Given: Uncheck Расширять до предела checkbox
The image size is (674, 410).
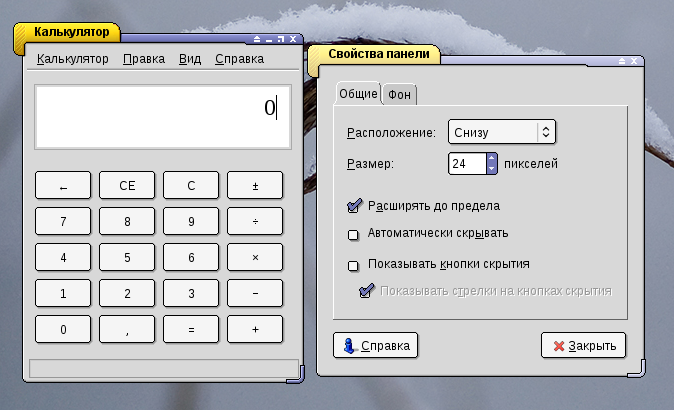Looking at the screenshot, I should [x=354, y=206].
